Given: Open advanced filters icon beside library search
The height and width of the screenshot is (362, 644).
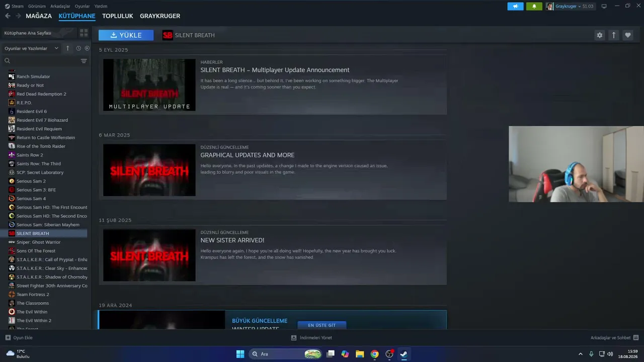Looking at the screenshot, I should click(84, 61).
